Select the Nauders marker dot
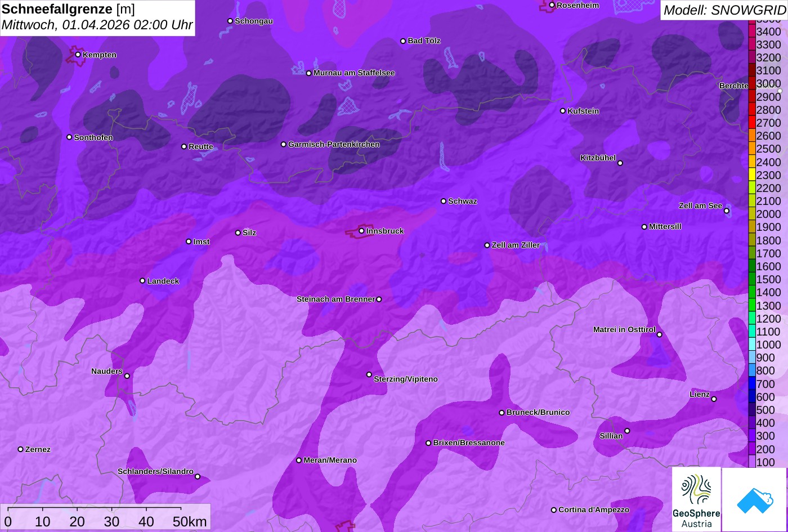The image size is (788, 532). pyautogui.click(x=127, y=376)
